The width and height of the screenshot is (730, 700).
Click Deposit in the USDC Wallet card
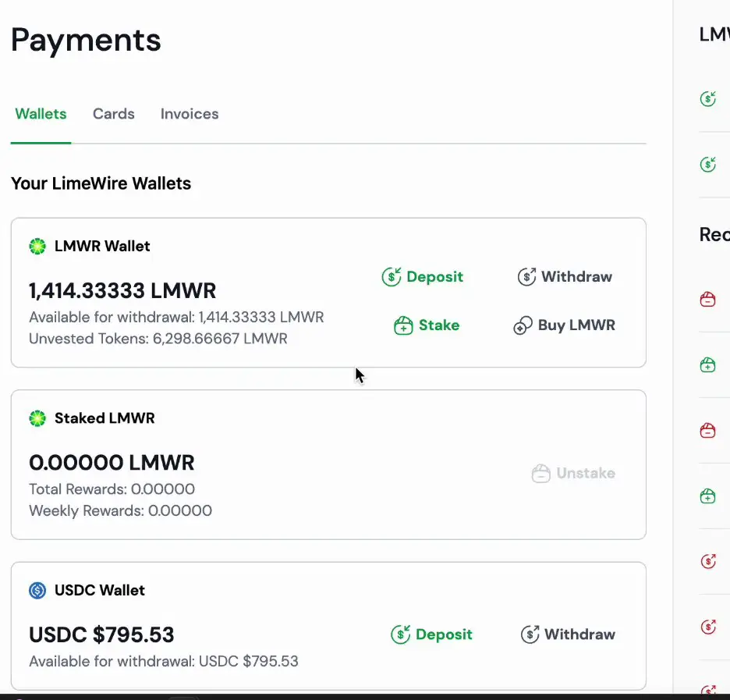(x=431, y=634)
